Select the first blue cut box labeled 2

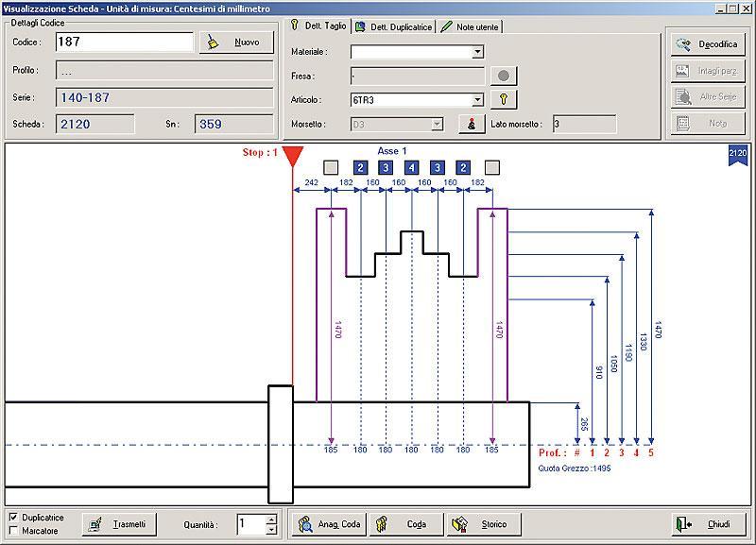360,168
